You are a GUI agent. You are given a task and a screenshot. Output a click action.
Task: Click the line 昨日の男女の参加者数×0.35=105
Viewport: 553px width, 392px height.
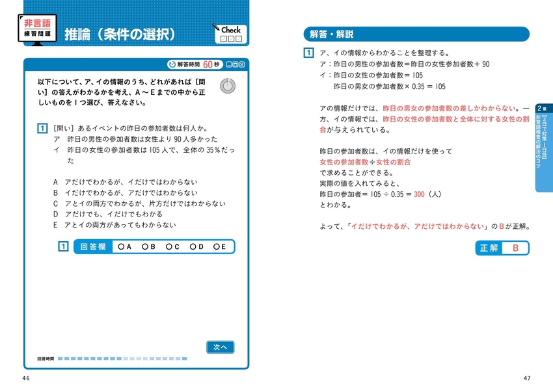390,86
